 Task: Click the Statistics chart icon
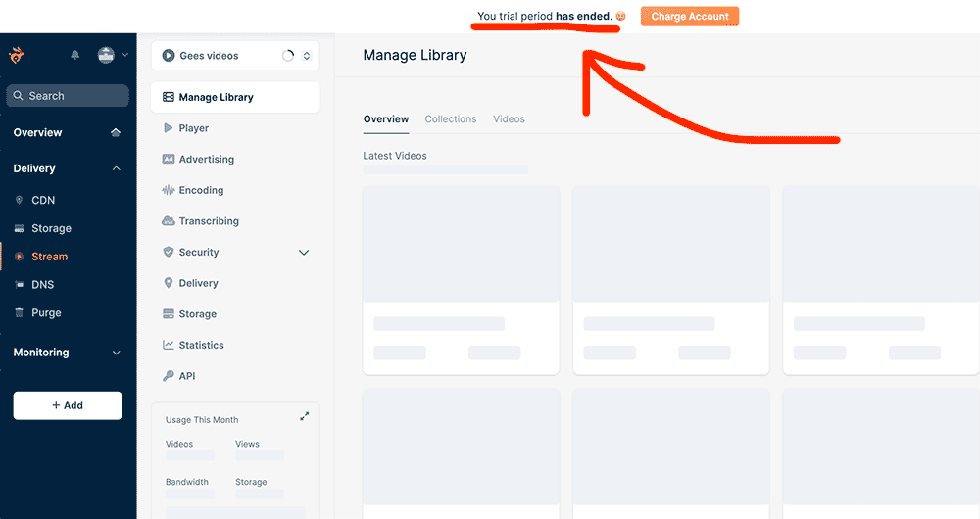tap(169, 345)
